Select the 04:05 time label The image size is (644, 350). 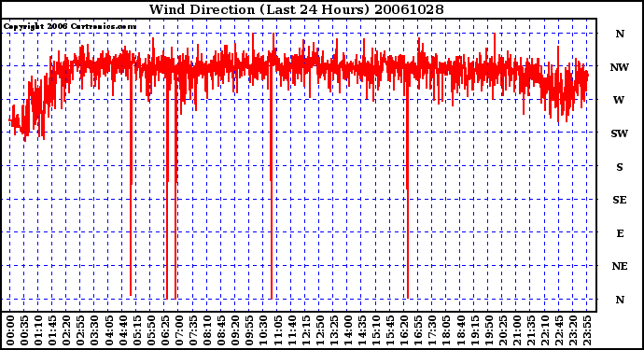tap(108, 330)
